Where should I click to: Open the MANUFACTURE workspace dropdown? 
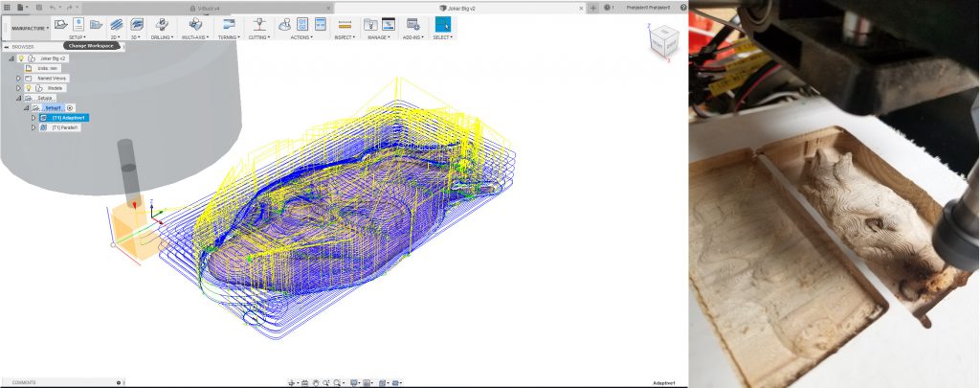(x=30, y=28)
